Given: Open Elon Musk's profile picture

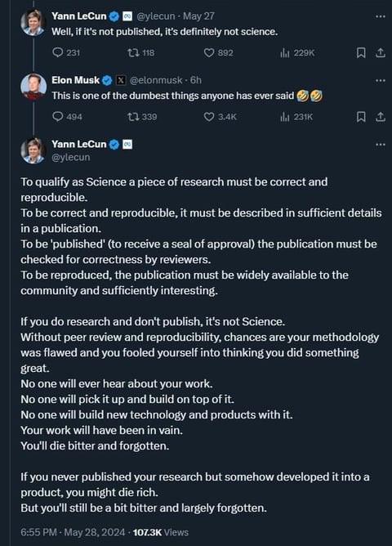Looking at the screenshot, I should click(33, 87).
